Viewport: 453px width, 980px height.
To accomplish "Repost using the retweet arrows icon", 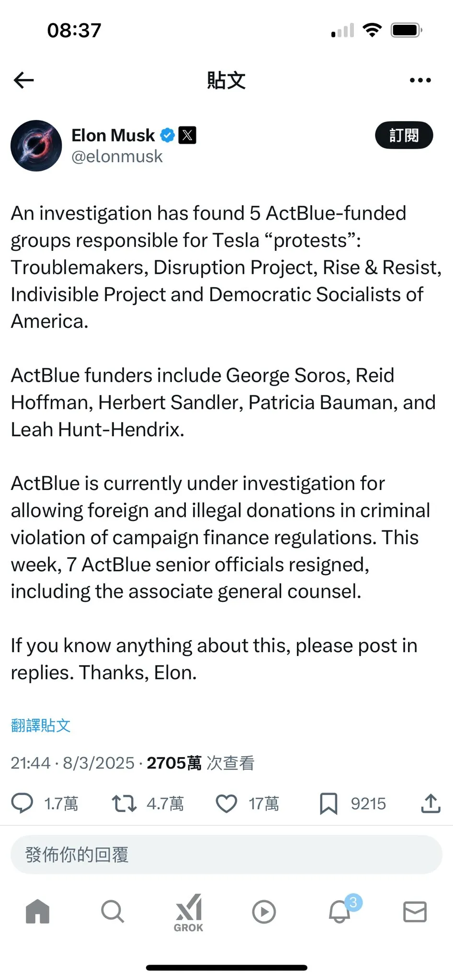I will click(124, 803).
